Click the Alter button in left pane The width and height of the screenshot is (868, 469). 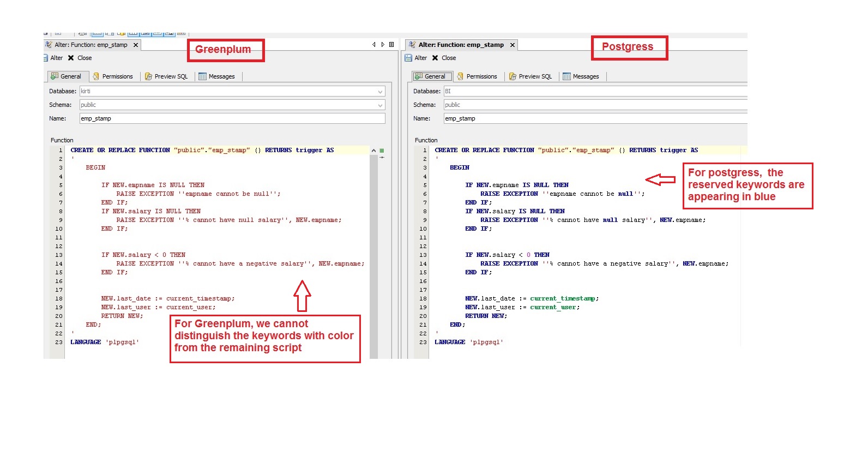coord(53,58)
